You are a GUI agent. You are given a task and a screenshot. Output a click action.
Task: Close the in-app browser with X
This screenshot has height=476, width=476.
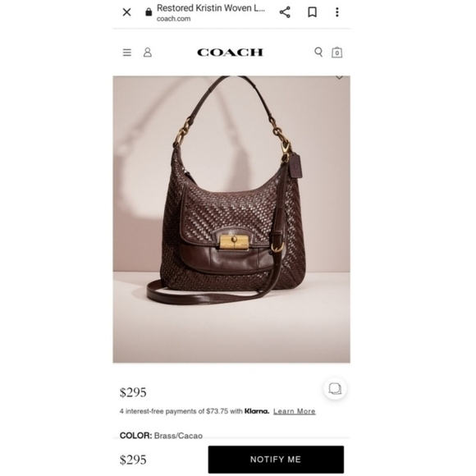point(126,12)
